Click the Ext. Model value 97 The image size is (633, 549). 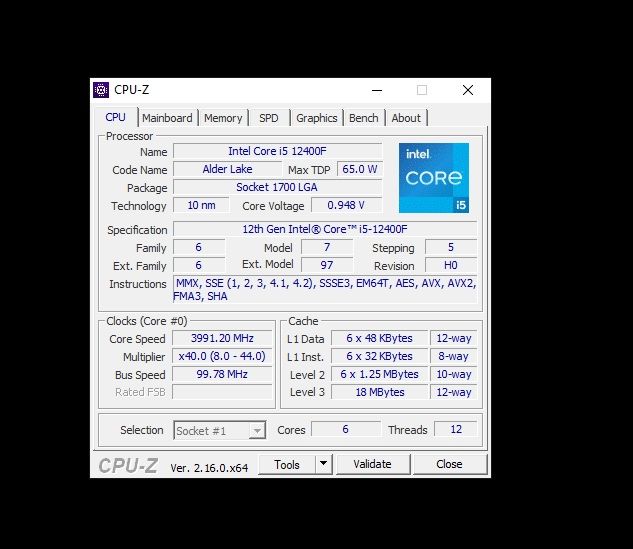(x=327, y=265)
